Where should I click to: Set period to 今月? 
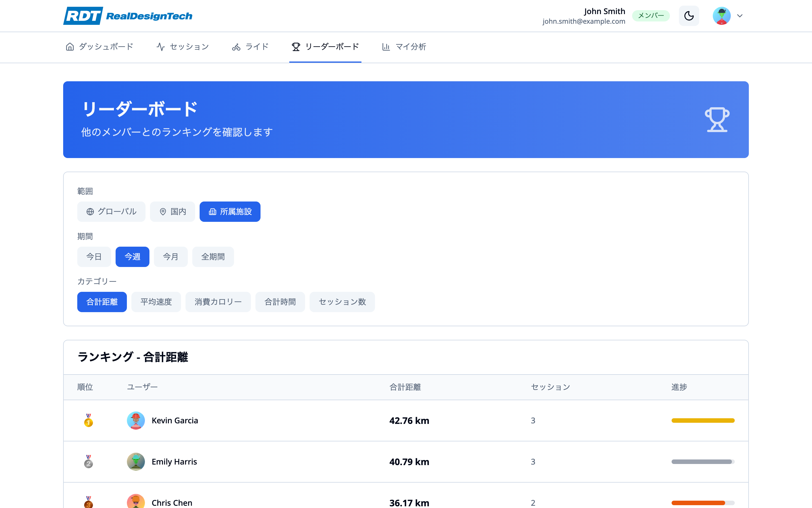[171, 257]
